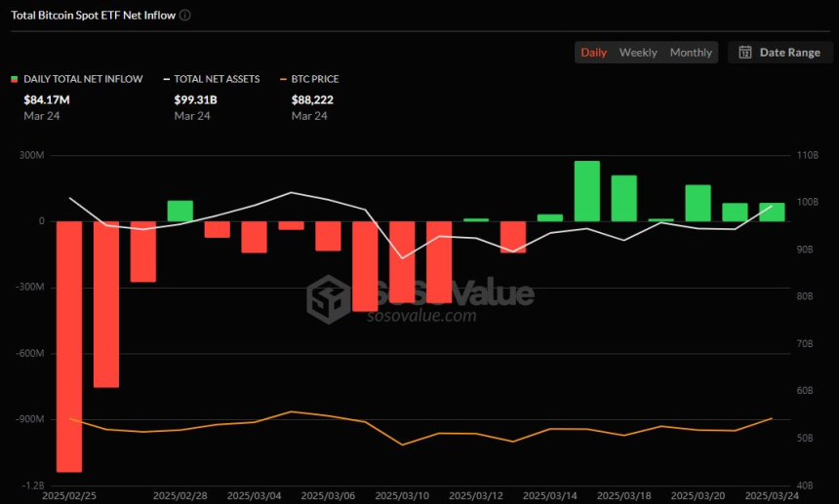Click the green bar at 2025/02/28
This screenshot has width=839, height=504.
pyautogui.click(x=180, y=211)
